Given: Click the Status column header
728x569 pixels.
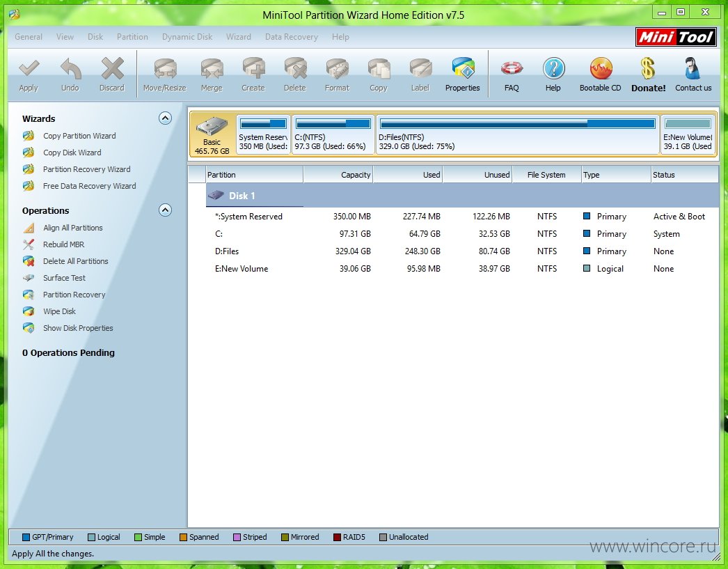Looking at the screenshot, I should click(685, 175).
